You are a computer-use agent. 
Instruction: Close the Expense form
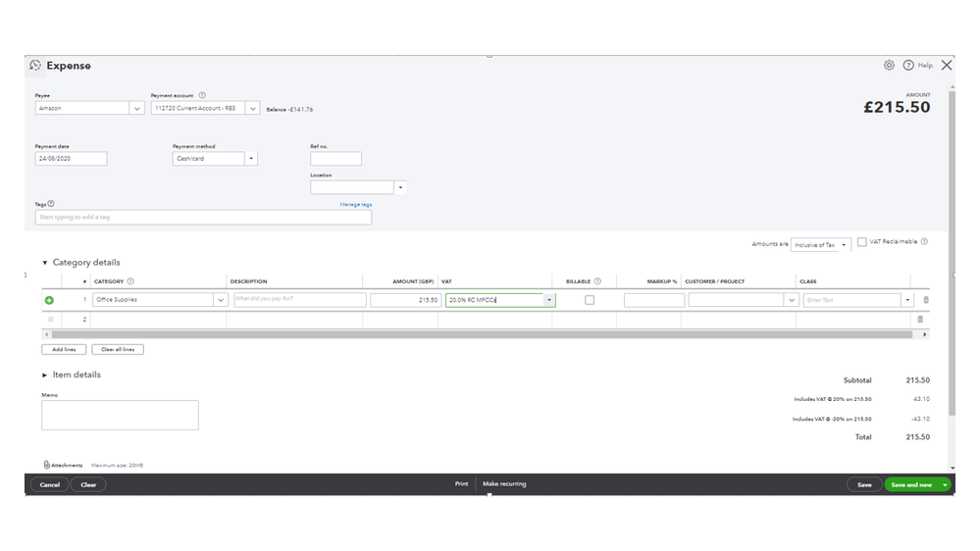pyautogui.click(x=947, y=65)
